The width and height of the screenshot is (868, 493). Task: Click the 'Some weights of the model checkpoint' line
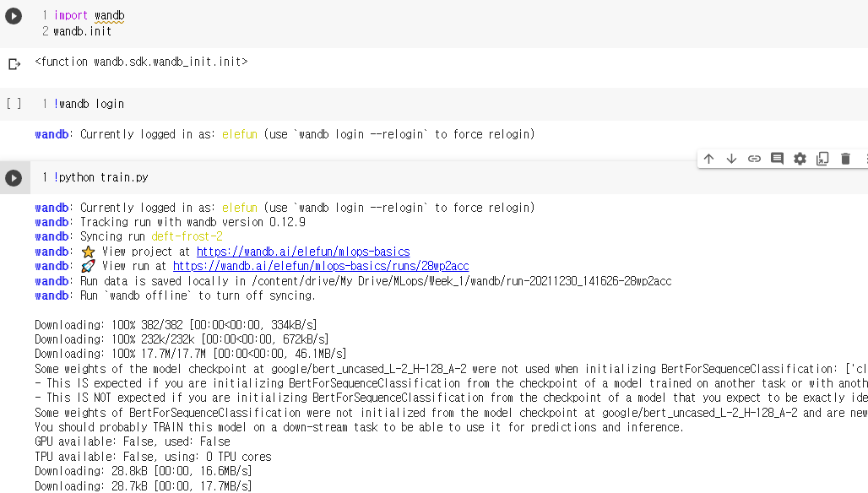click(x=451, y=369)
